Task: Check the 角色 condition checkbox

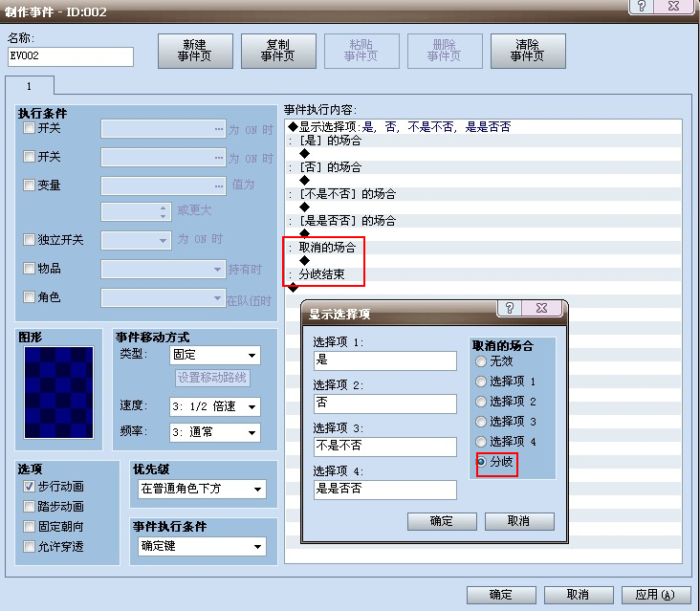Action: click(29, 296)
